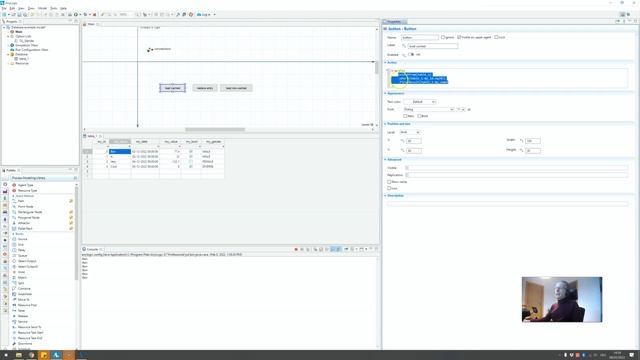
Task: Collapse the Position and size section
Action: point(385,124)
